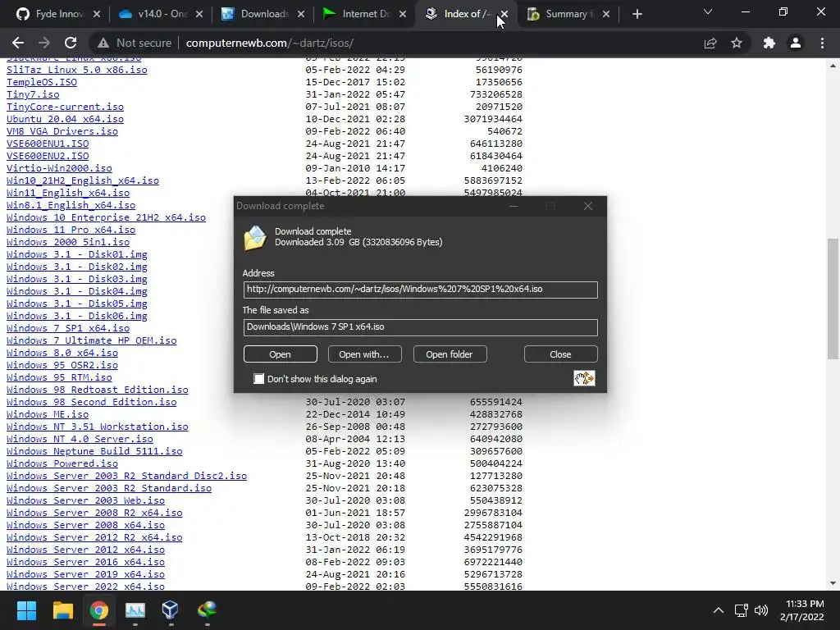The width and height of the screenshot is (840, 630).
Task: Open the VirtualBox cube icon in taskbar
Action: tap(171, 610)
